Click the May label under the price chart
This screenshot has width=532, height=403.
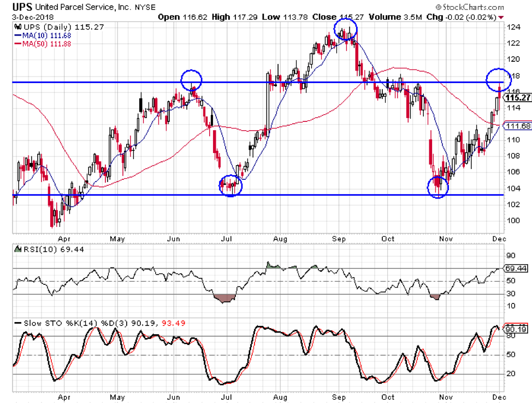point(117,239)
